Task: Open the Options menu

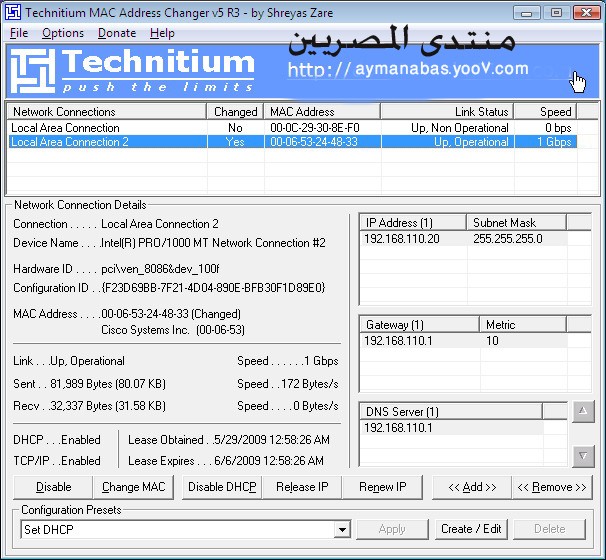Action: 63,33
